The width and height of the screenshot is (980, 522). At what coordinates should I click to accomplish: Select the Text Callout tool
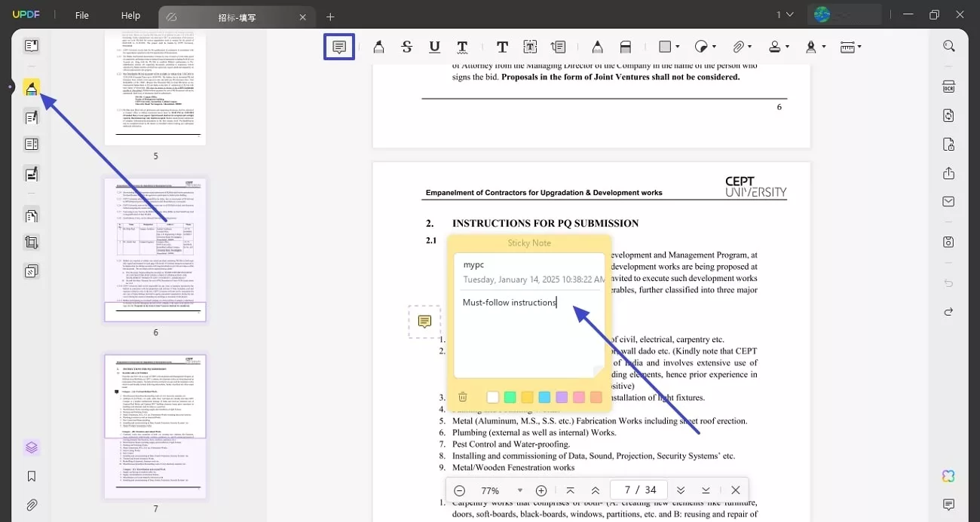(x=558, y=47)
